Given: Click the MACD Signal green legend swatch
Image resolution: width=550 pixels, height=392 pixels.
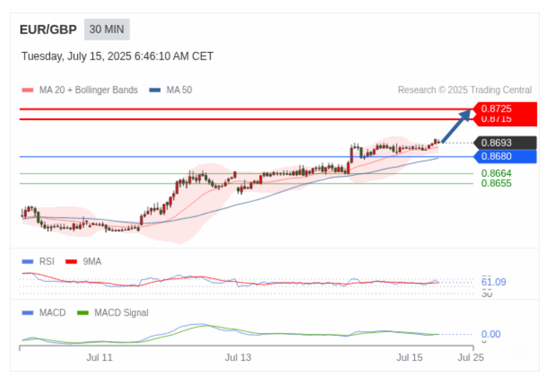Looking at the screenshot, I should pos(83,313).
